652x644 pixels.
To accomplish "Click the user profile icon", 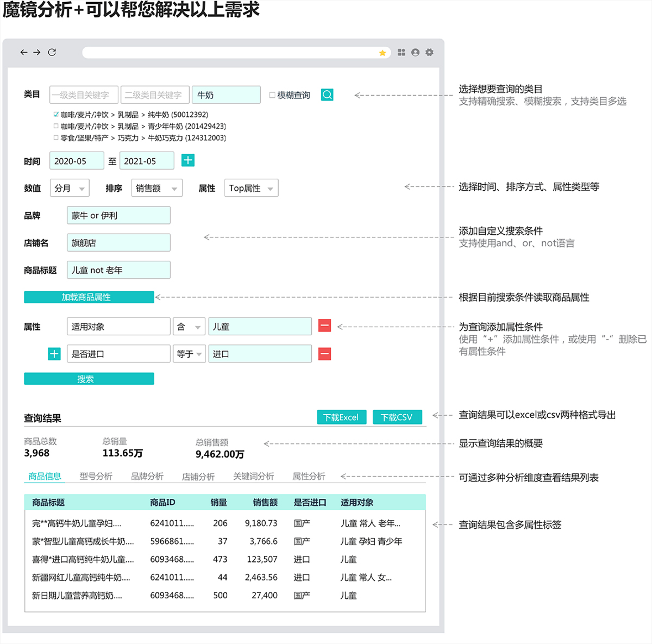I will coord(416,52).
